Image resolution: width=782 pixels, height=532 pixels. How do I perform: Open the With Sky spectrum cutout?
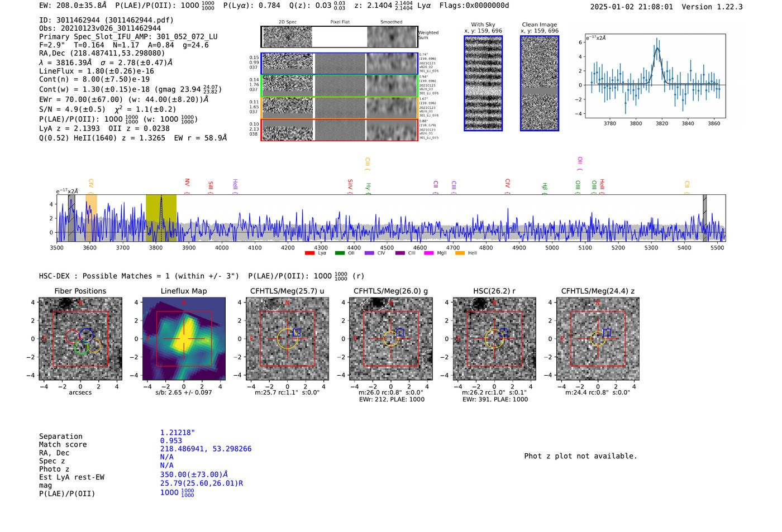point(483,83)
